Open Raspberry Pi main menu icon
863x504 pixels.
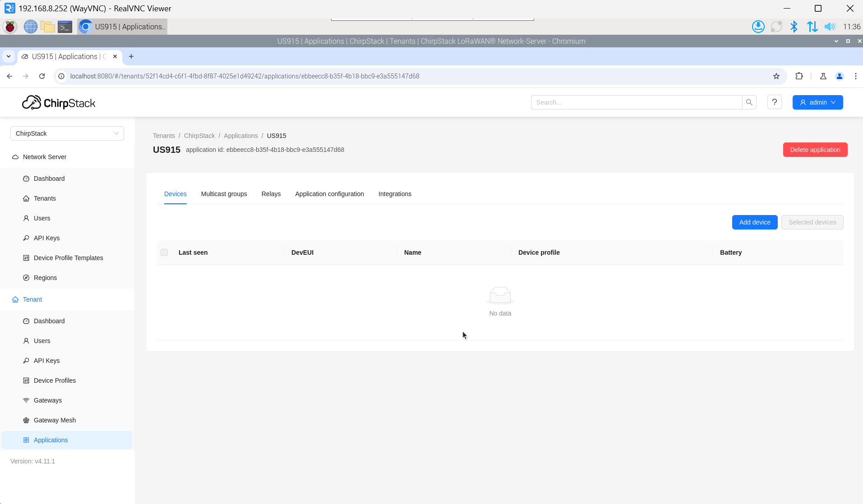tap(10, 27)
